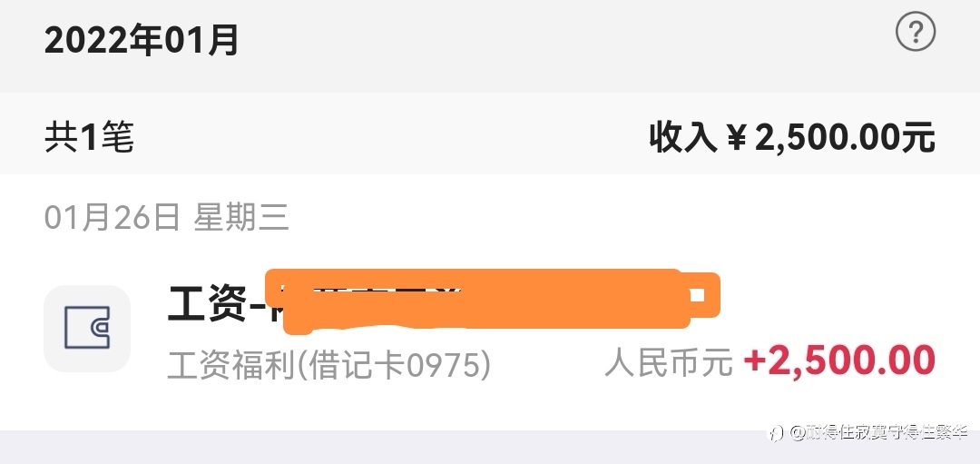980x464 pixels.
Task: Open the help question mark icon
Action: (915, 33)
